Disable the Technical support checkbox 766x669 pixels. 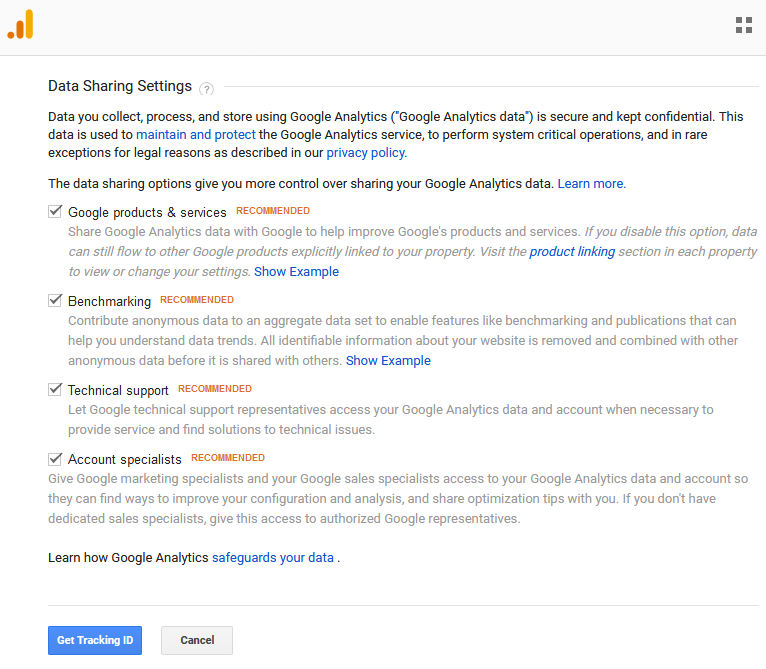(x=55, y=389)
